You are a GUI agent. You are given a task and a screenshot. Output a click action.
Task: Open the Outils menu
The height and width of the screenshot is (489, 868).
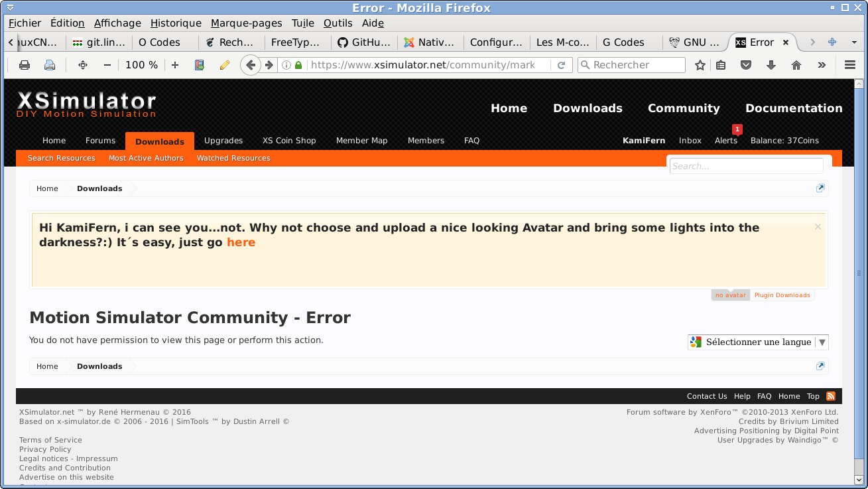point(338,23)
